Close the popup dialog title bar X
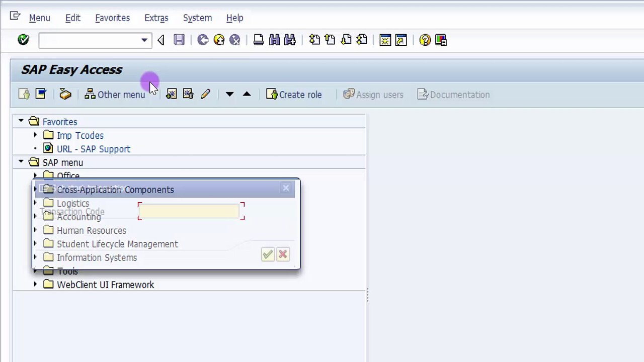Screen dimensions: 644x362 click(x=286, y=188)
